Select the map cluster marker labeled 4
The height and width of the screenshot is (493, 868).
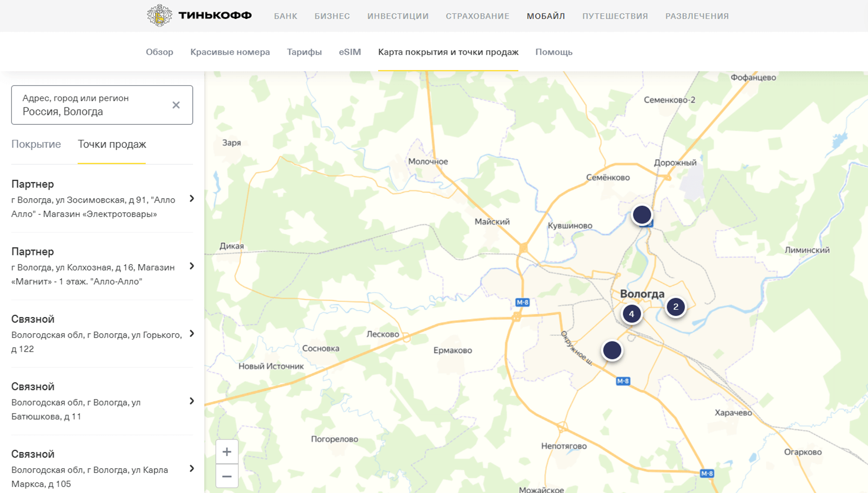631,314
